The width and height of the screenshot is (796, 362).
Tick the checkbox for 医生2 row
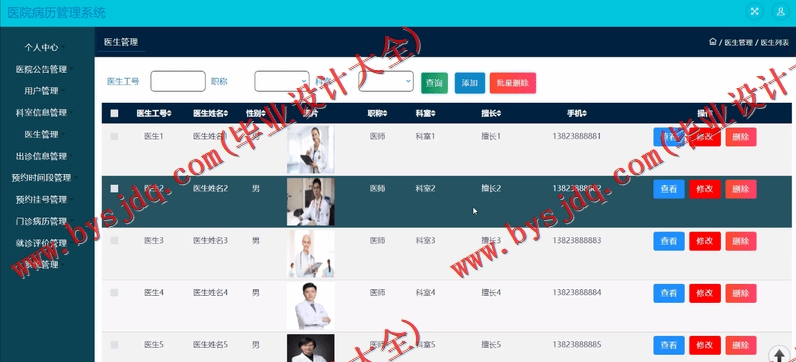point(114,188)
